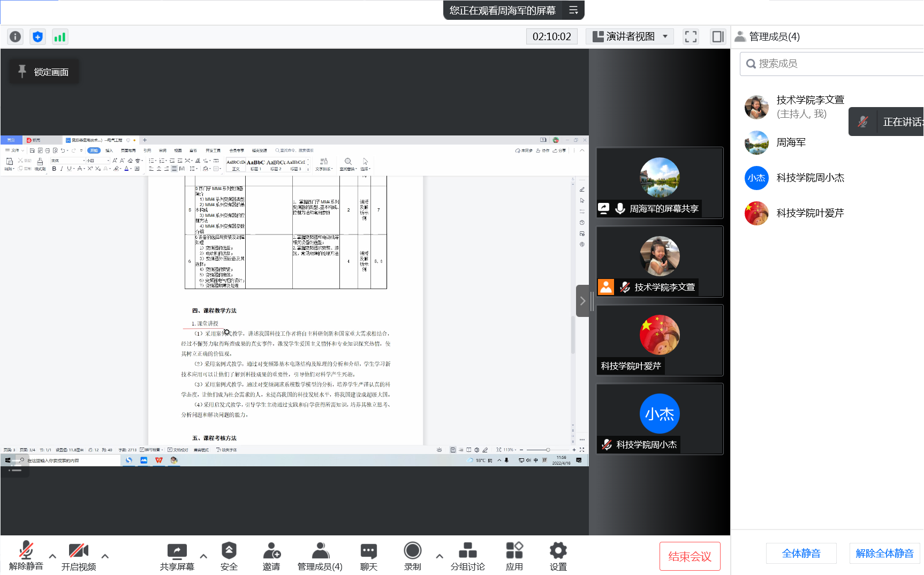Open the Chat panel
924x575 pixels.
(368, 556)
